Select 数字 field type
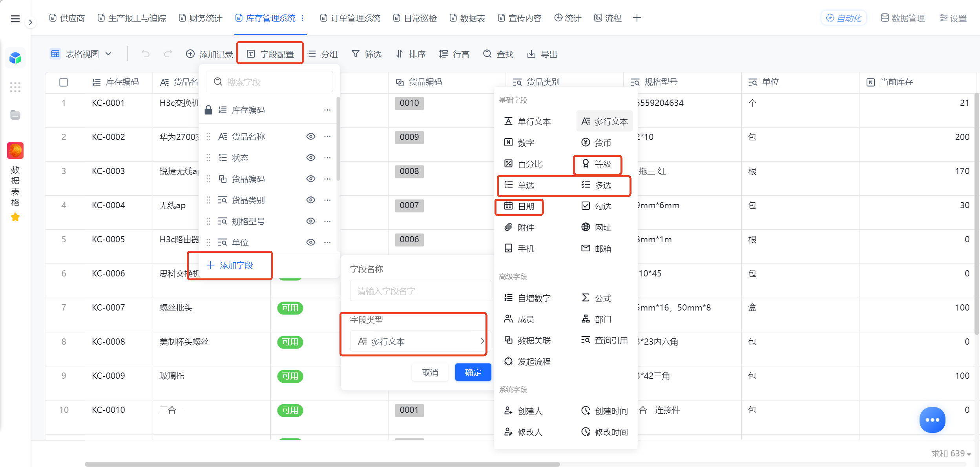 pos(519,143)
